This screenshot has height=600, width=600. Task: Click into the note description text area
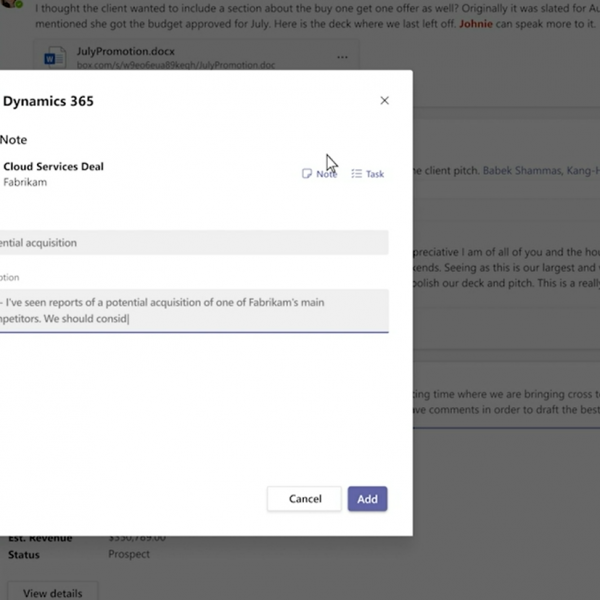coord(194,310)
